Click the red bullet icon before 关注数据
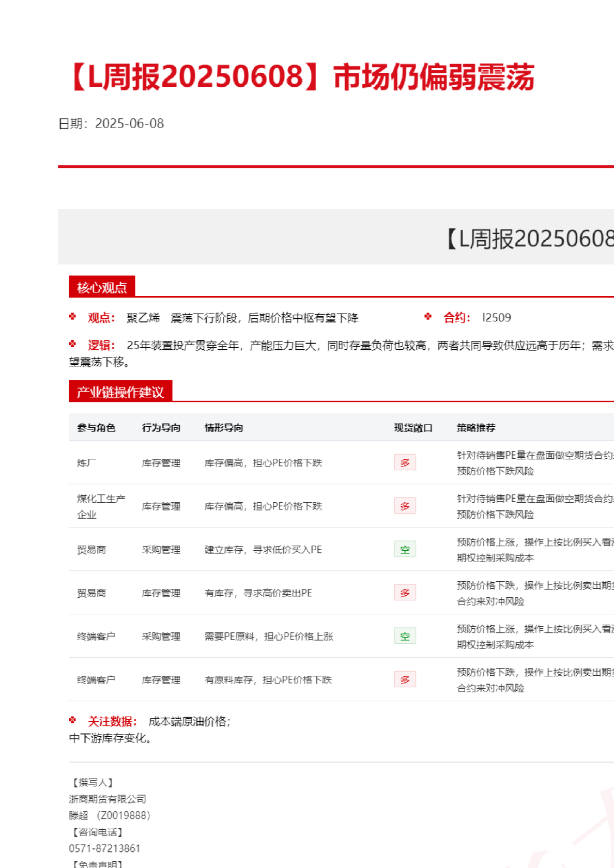614x868 pixels. (72, 720)
